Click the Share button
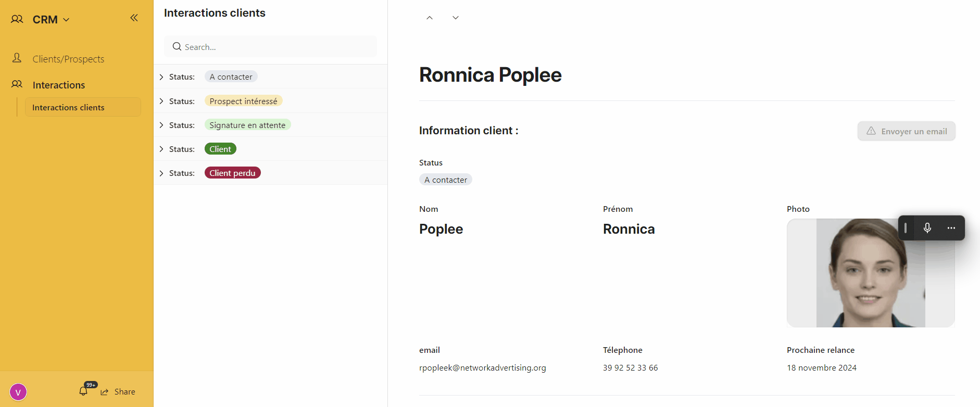Screen dimensions: 980x407 (x=118, y=391)
